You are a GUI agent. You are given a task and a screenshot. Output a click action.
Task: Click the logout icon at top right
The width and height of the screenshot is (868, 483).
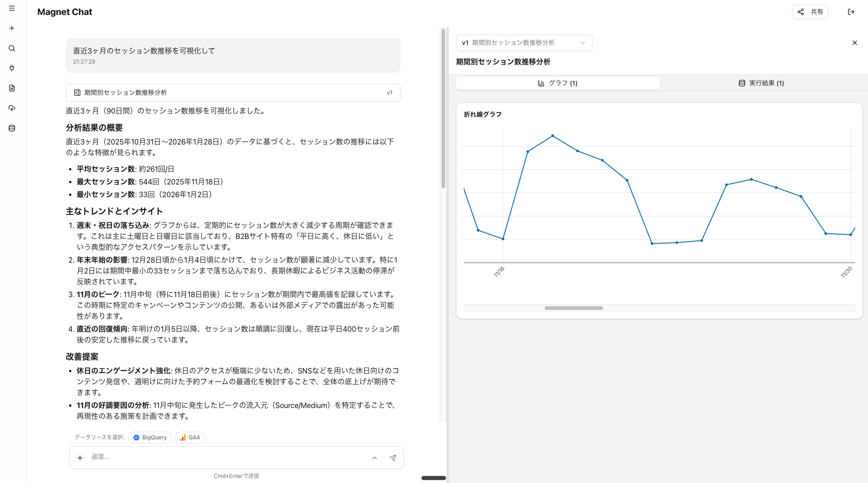pyautogui.click(x=851, y=12)
